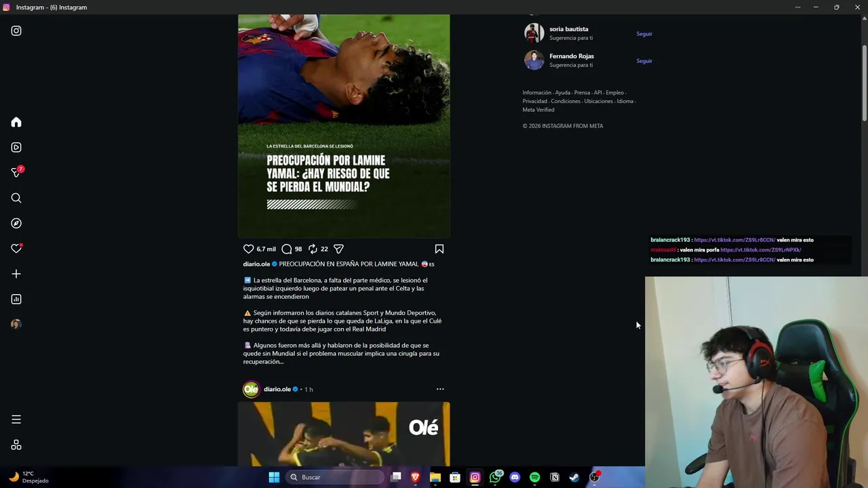868x488 pixels.
Task: Open Steam from the taskbar
Action: click(x=574, y=477)
